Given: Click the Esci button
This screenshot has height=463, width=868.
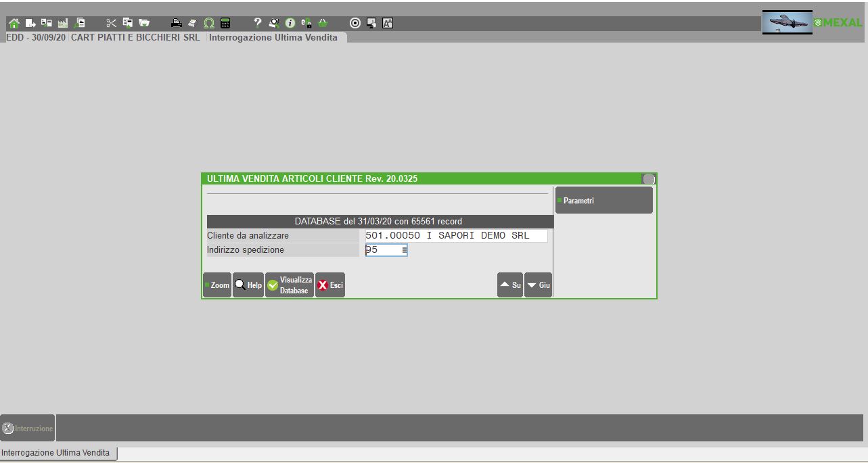Looking at the screenshot, I should click(330, 285).
